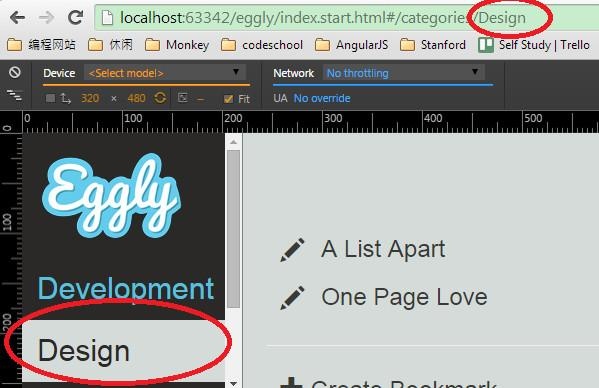Screen dimensions: 599x388
Task: Select the Development category
Action: 126,289
